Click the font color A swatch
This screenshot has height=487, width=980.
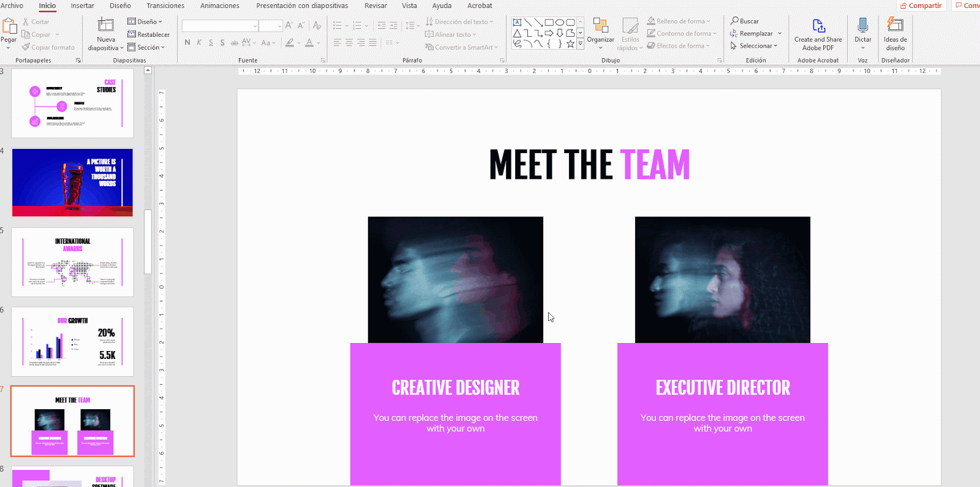[x=309, y=42]
